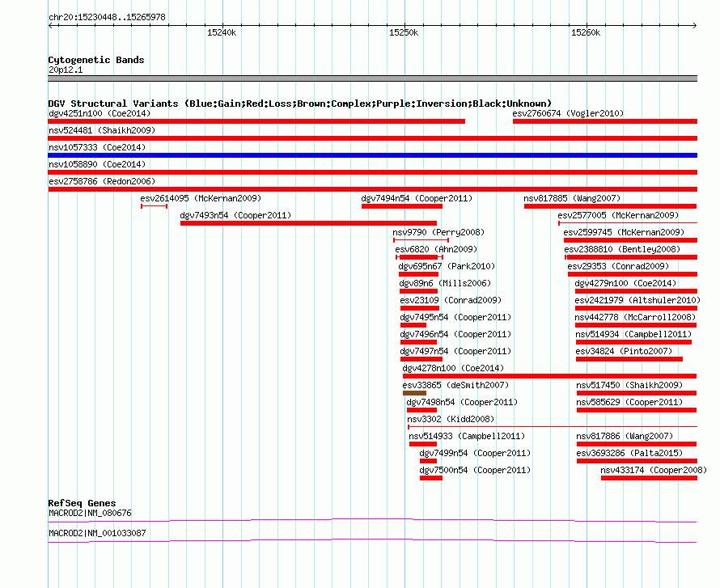Open nsv524481 (Shaikh2009) variant

(x=102, y=130)
